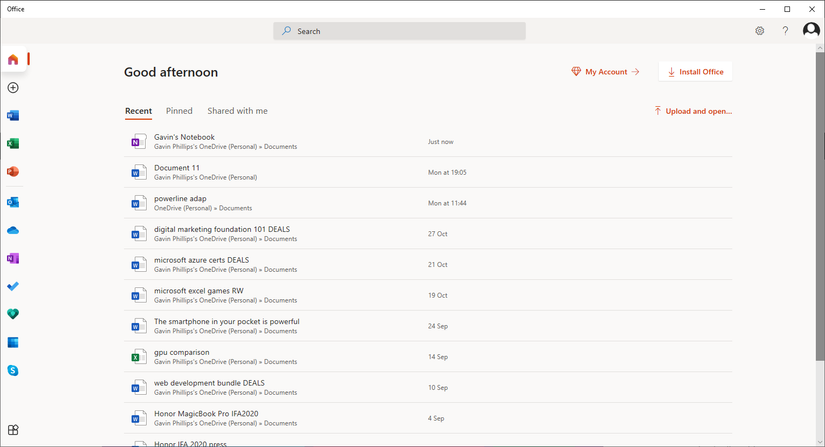Open Outlook from the sidebar

click(13, 202)
